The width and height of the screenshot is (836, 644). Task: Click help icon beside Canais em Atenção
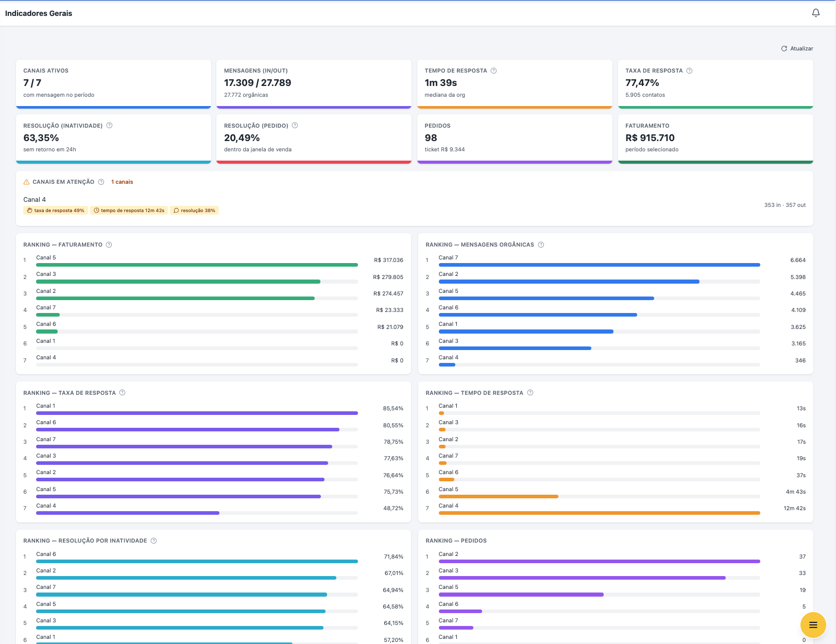[x=101, y=182]
